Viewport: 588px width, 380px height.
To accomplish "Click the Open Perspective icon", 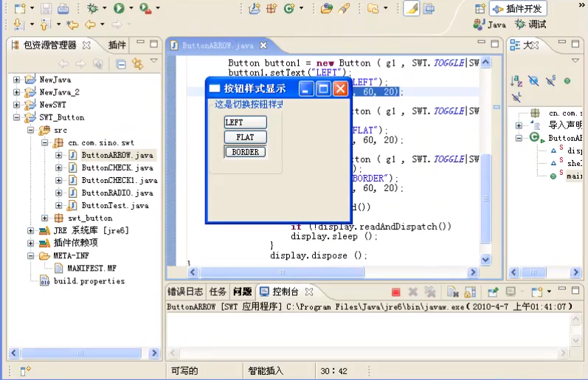I will [x=480, y=9].
